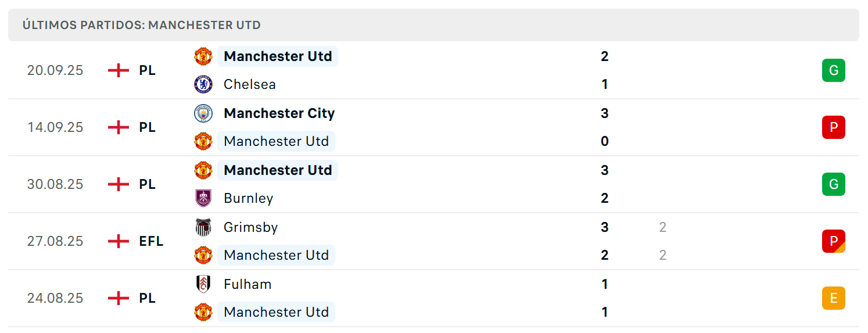Open Chelsea team link

tap(250, 84)
